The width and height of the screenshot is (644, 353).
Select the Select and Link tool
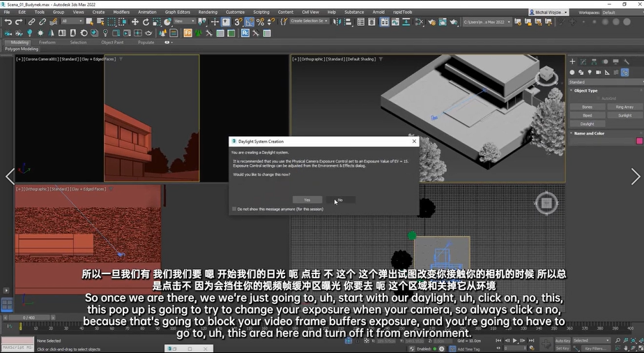point(31,22)
